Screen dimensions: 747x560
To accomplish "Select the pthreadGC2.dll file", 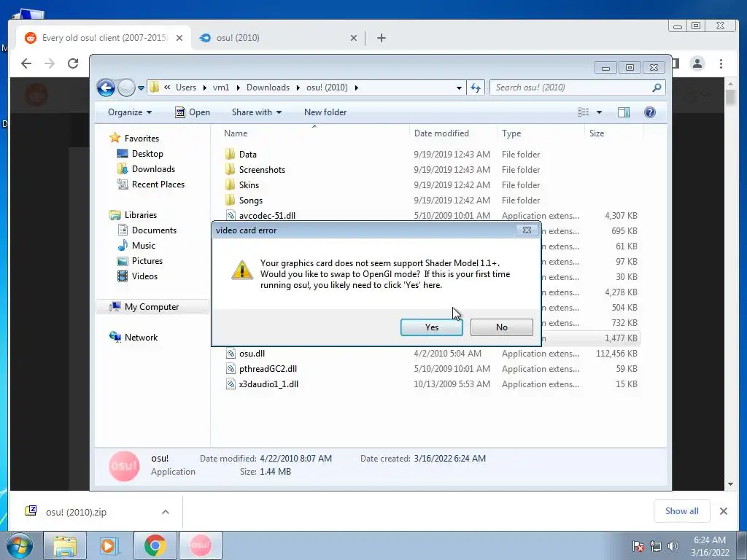I will tap(268, 368).
